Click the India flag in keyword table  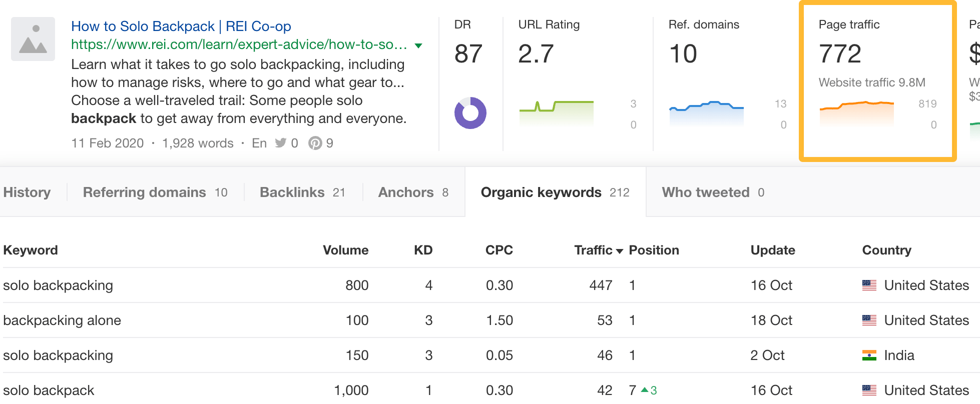[x=868, y=355]
